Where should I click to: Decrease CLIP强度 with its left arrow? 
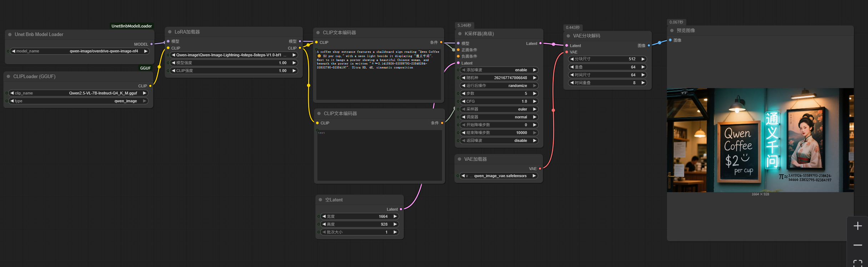[x=173, y=71]
